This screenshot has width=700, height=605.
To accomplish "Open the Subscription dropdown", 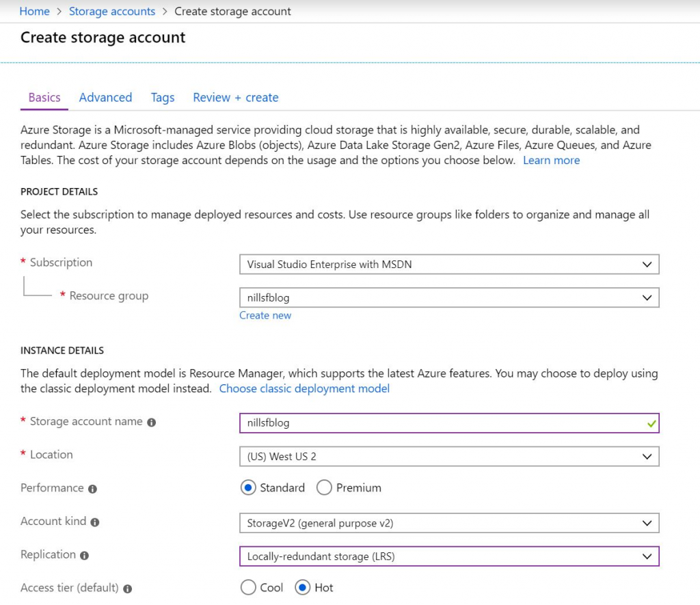I will click(449, 265).
